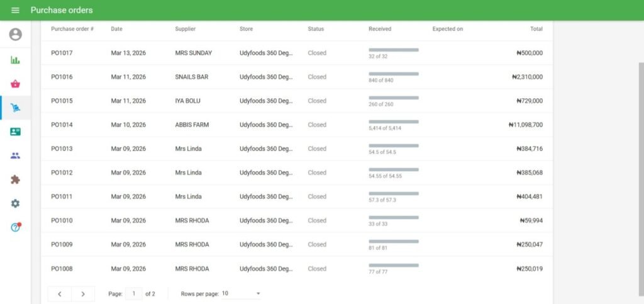Screen dimensions: 644x304
Task: Open Settings gear icon
Action: coord(15,203)
